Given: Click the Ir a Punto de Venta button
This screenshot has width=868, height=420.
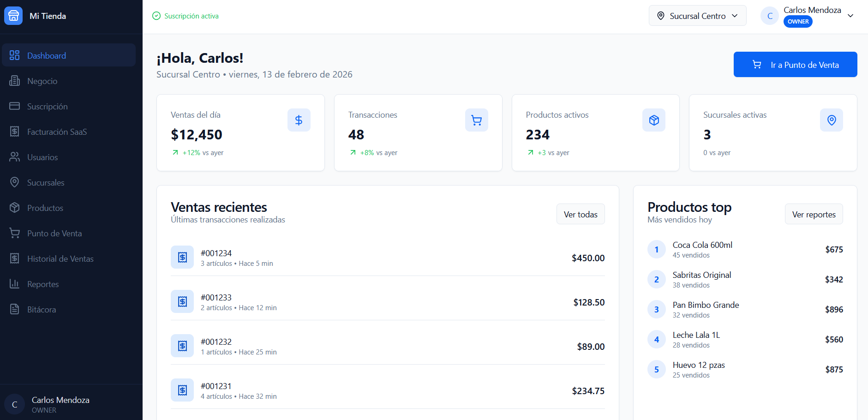Looking at the screenshot, I should [795, 65].
